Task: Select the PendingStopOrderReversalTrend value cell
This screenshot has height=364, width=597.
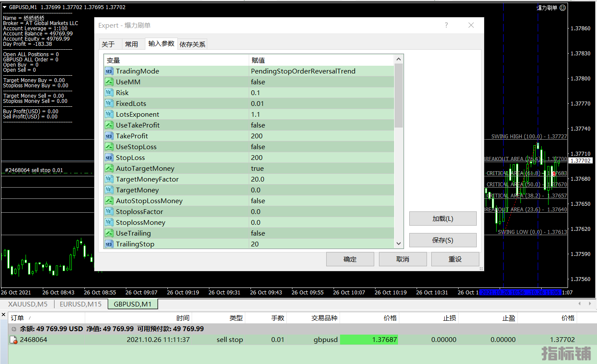Action: 321,71
